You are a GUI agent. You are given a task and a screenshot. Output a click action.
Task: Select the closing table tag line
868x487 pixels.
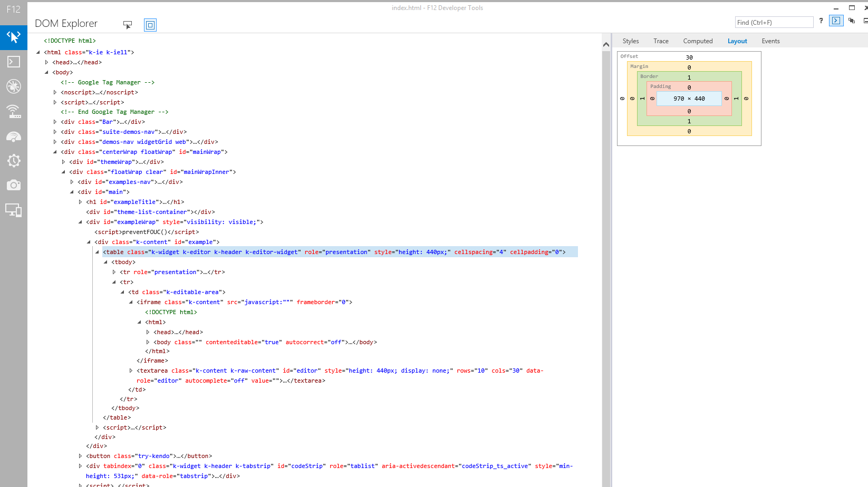tap(117, 417)
